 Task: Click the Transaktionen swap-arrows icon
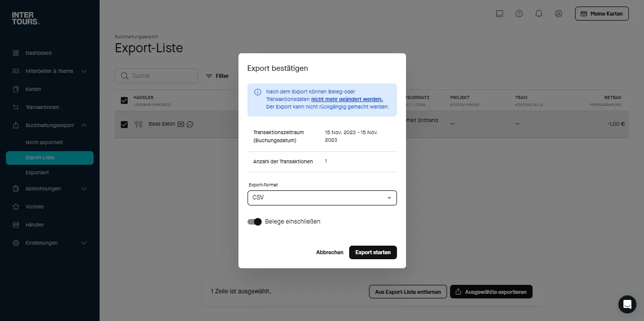point(16,107)
